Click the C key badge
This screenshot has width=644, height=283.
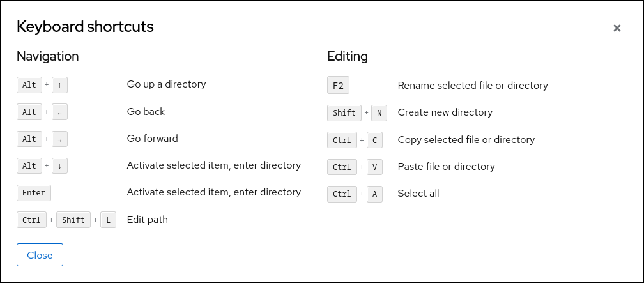point(374,140)
